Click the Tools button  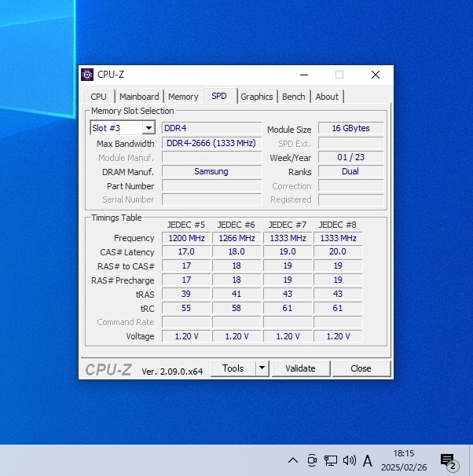pos(233,368)
